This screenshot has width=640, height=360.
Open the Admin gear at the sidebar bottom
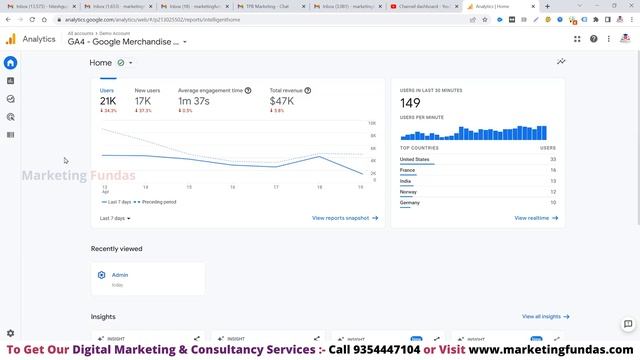11,333
